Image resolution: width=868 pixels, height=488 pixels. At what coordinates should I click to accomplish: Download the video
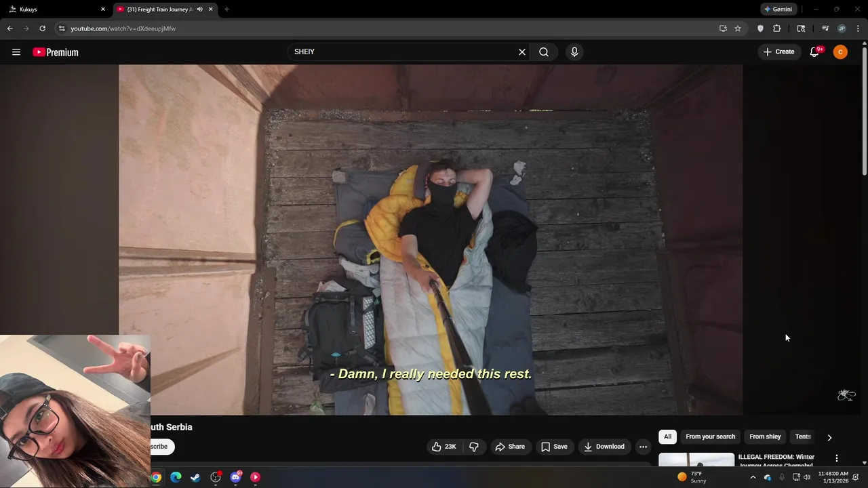pos(604,447)
